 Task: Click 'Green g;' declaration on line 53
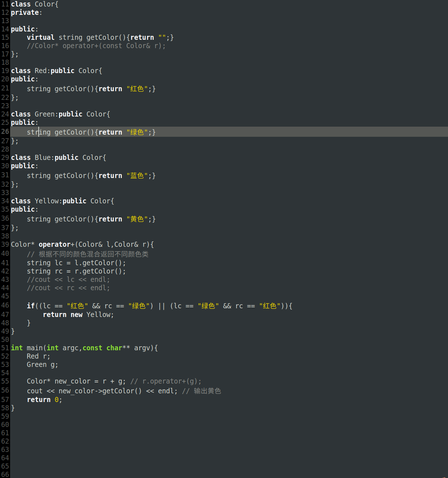pyautogui.click(x=42, y=365)
